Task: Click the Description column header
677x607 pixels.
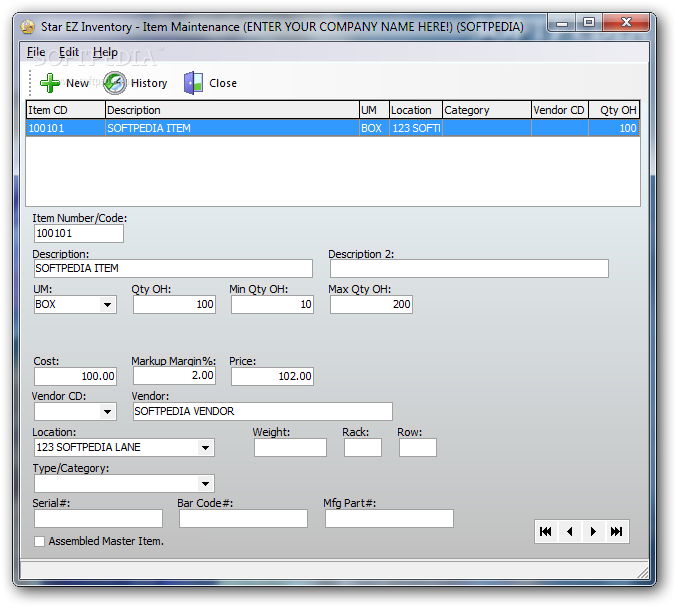Action: pos(232,110)
